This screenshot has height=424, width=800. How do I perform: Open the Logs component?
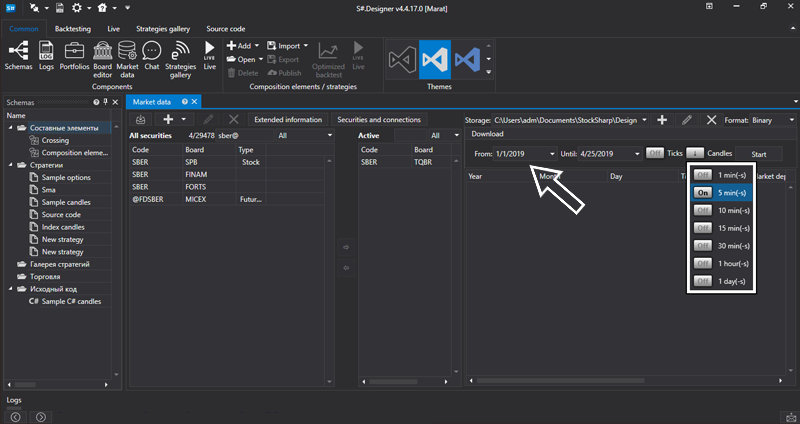click(46, 52)
